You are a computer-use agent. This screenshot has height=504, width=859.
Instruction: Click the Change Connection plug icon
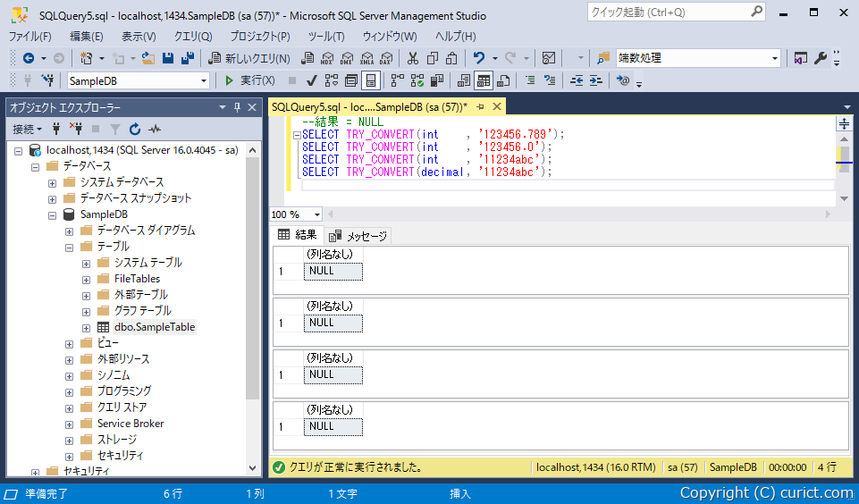(x=47, y=81)
